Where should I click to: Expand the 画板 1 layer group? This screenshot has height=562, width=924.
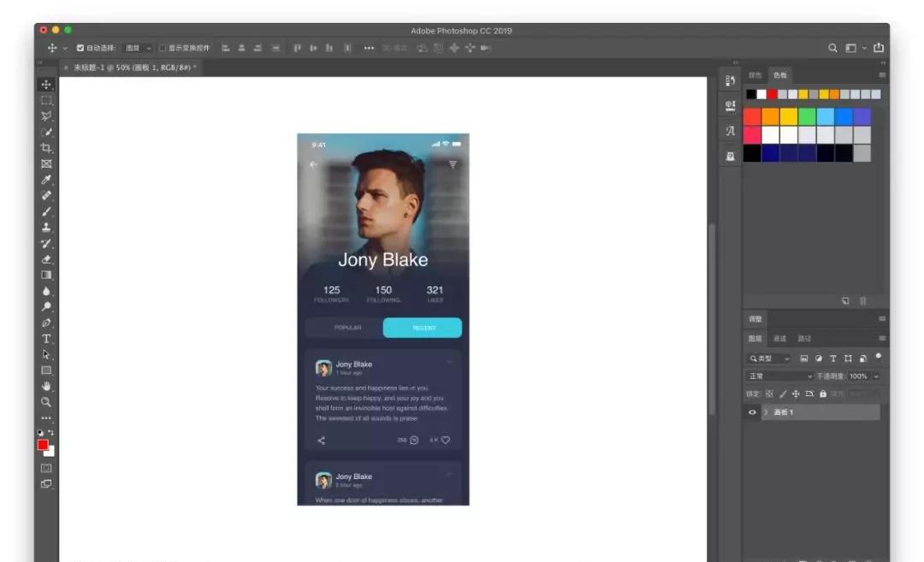765,412
